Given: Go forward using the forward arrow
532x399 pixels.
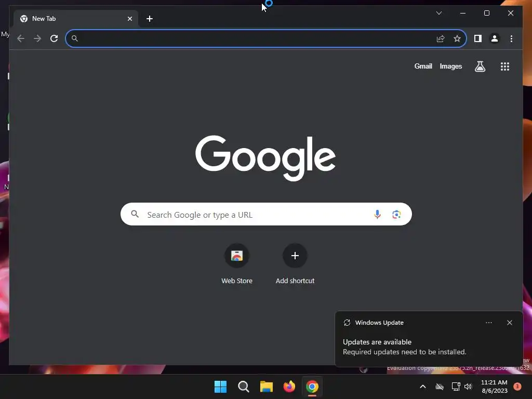Looking at the screenshot, I should pyautogui.click(x=37, y=38).
